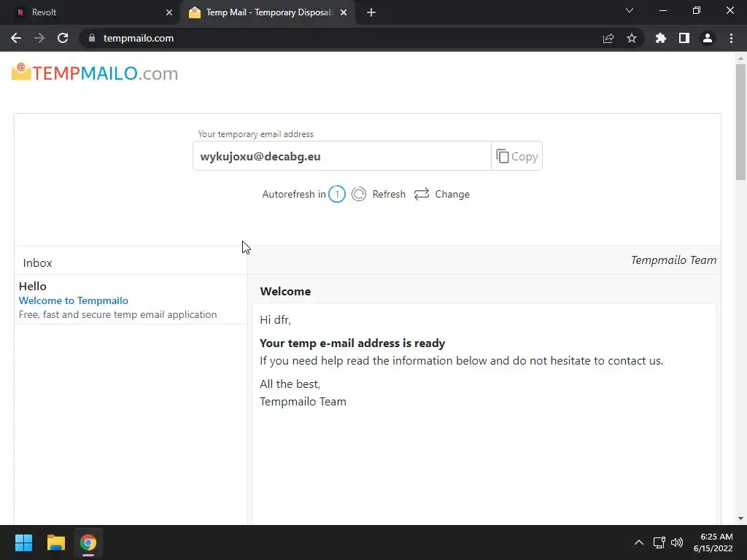Select the temporary email address field
The height and width of the screenshot is (560, 747).
pyautogui.click(x=342, y=156)
